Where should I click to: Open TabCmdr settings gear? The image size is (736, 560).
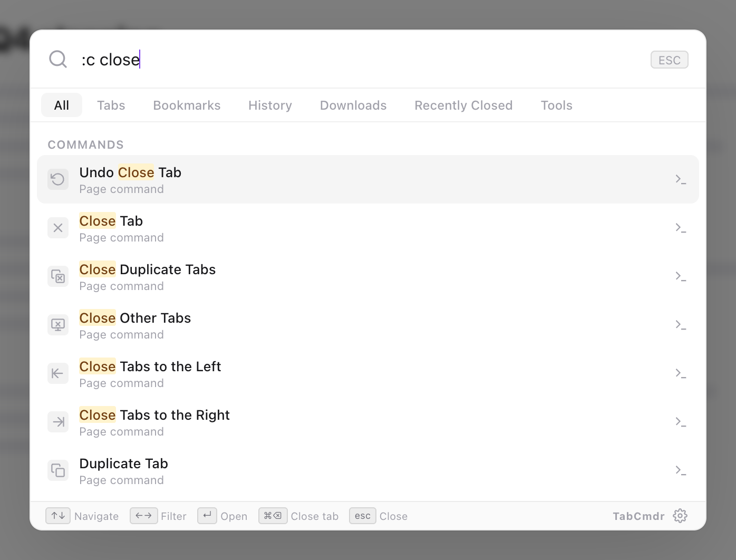pyautogui.click(x=680, y=516)
